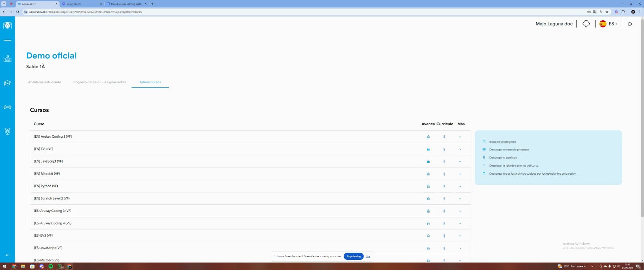Expand sessions list for (EN) Microbit
The width and height of the screenshot is (644, 270).
pos(460,174)
